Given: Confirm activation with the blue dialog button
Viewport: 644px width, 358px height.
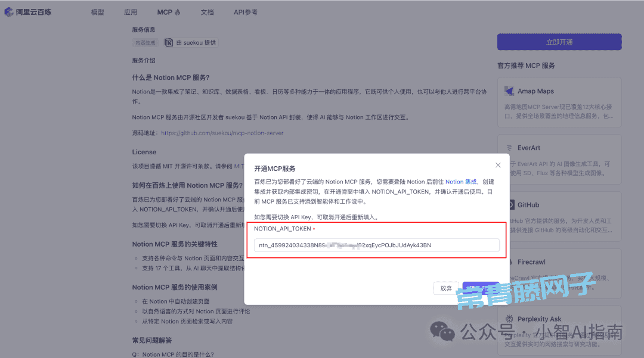Looking at the screenshot, I should coord(481,288).
